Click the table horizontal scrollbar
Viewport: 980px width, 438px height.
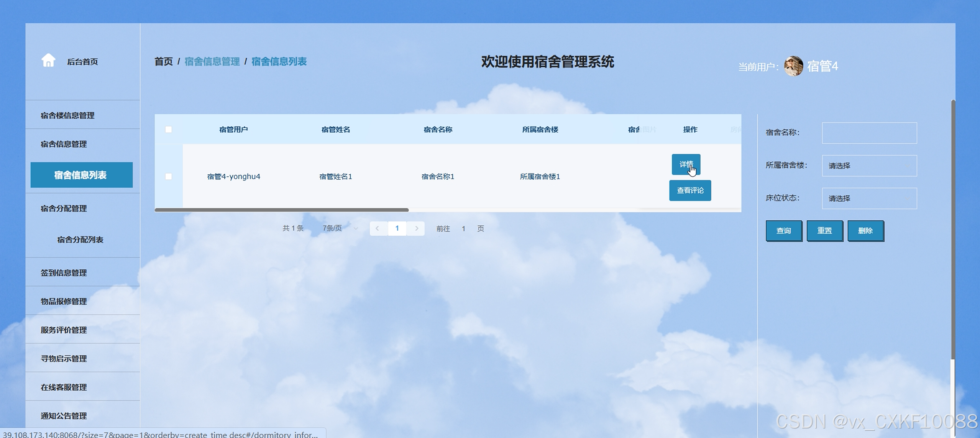tap(282, 210)
